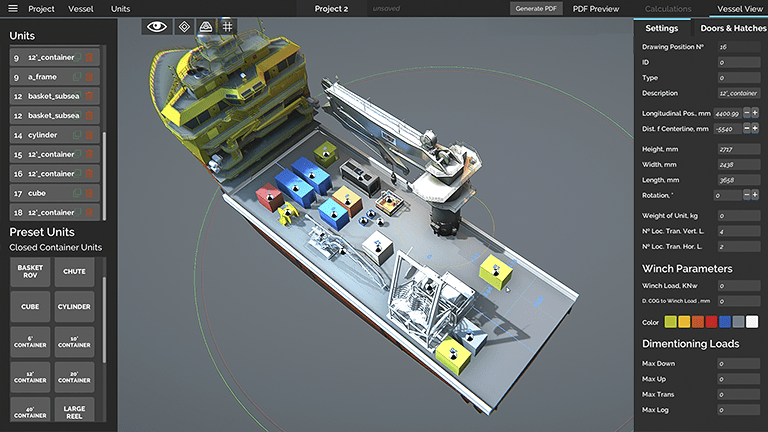Add a 6' CONTAINER preset unit
This screenshot has height=432, width=768.
click(x=30, y=342)
